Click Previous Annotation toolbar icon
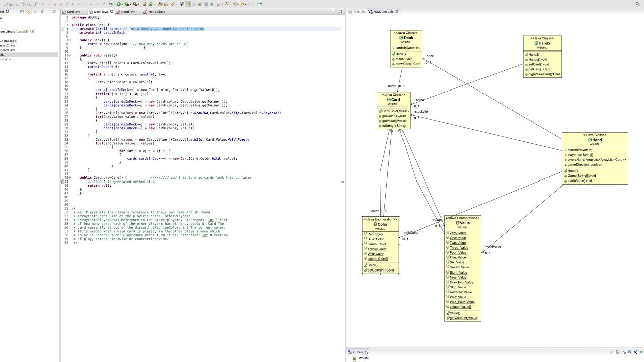This screenshot has height=362, width=644. coord(227,4)
